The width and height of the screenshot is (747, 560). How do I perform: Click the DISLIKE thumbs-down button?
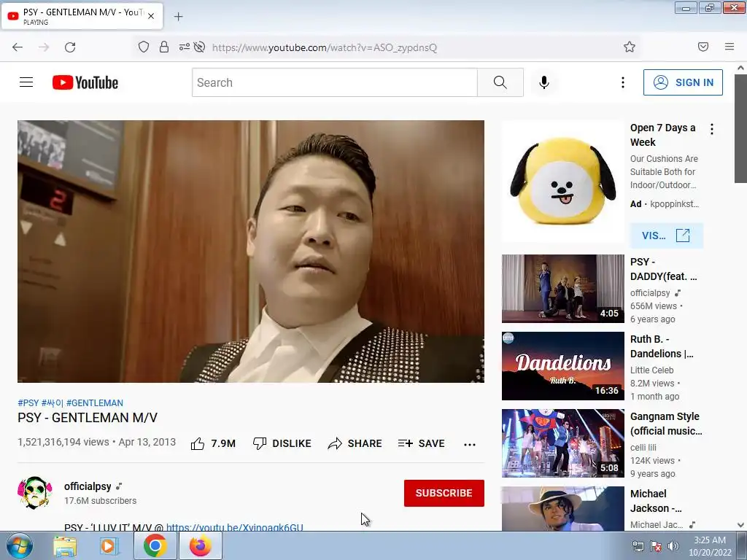point(282,443)
